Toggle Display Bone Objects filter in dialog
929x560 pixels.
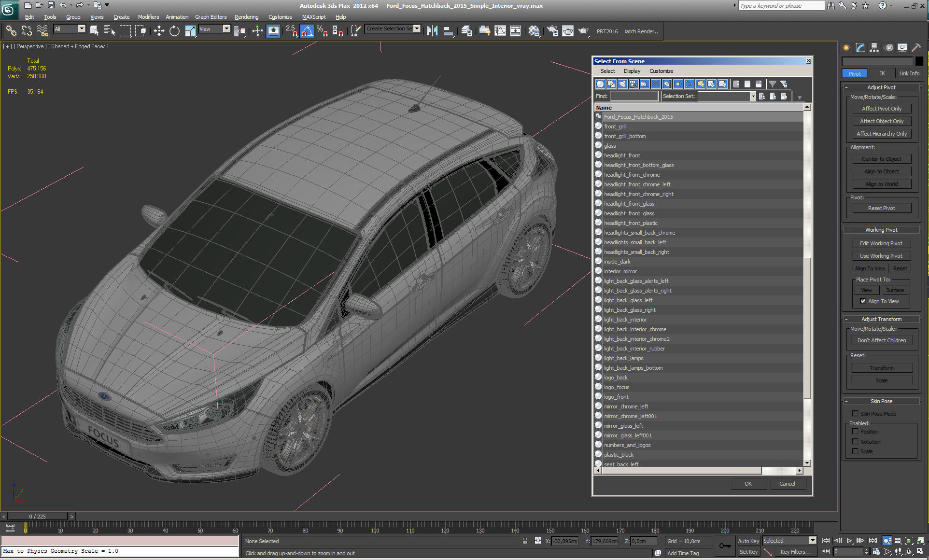click(689, 84)
